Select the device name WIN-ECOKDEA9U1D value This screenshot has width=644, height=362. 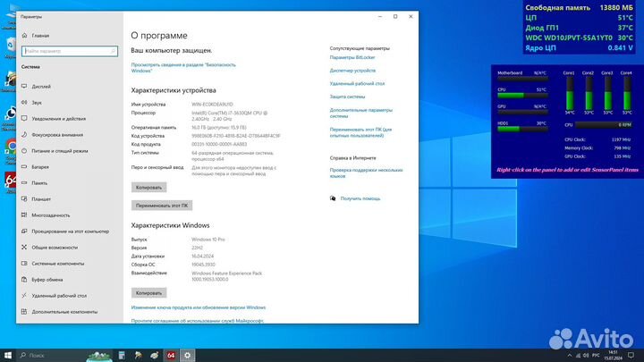[x=212, y=105]
